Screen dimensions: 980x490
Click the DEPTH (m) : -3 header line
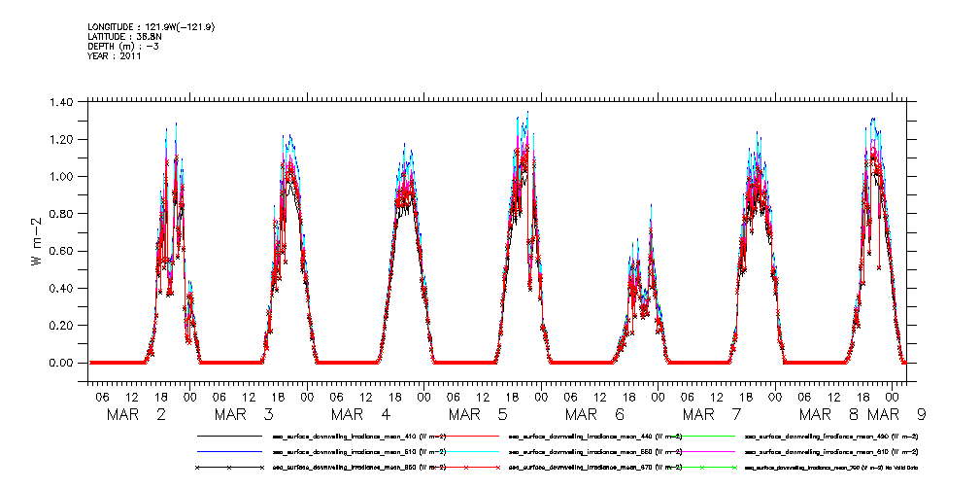(124, 47)
